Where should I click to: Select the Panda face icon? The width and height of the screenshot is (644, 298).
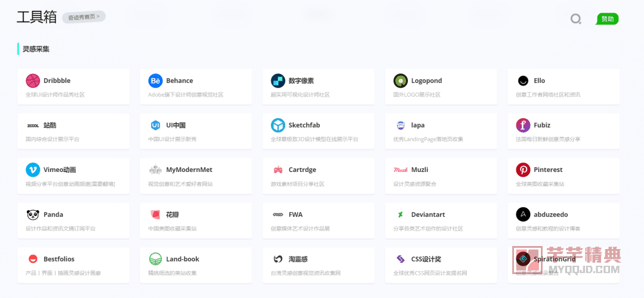point(33,214)
